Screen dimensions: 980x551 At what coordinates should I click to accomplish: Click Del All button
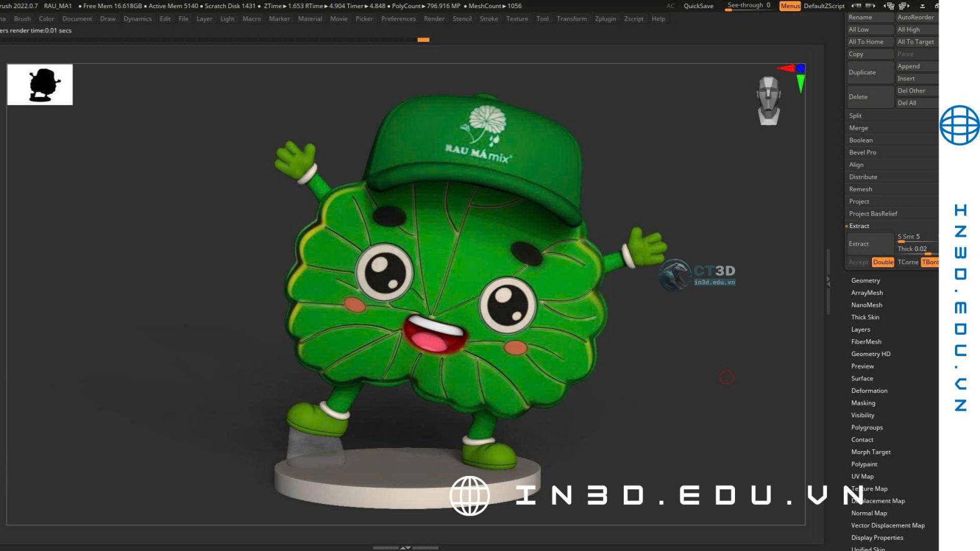917,103
